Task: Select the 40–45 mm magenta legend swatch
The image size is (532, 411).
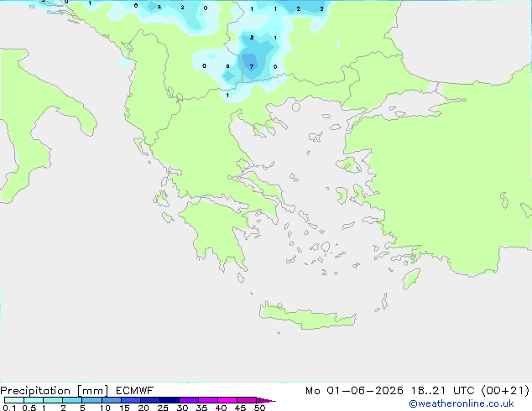Action: pyautogui.click(x=227, y=400)
